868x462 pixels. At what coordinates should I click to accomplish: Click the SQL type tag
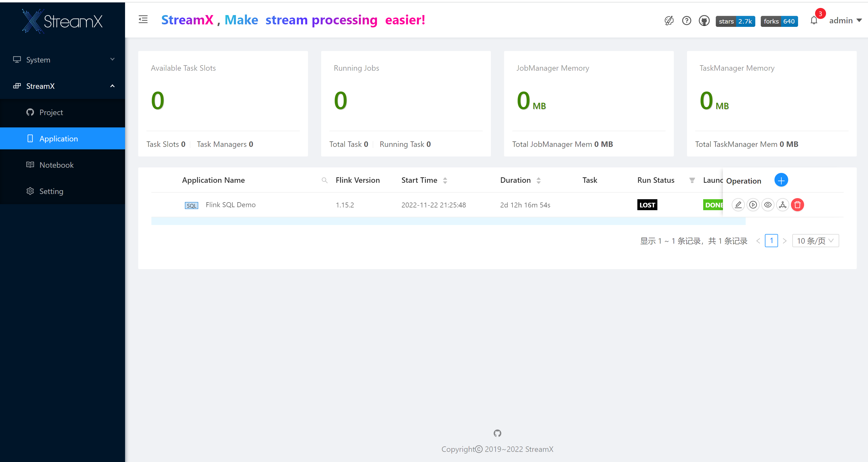[191, 206]
